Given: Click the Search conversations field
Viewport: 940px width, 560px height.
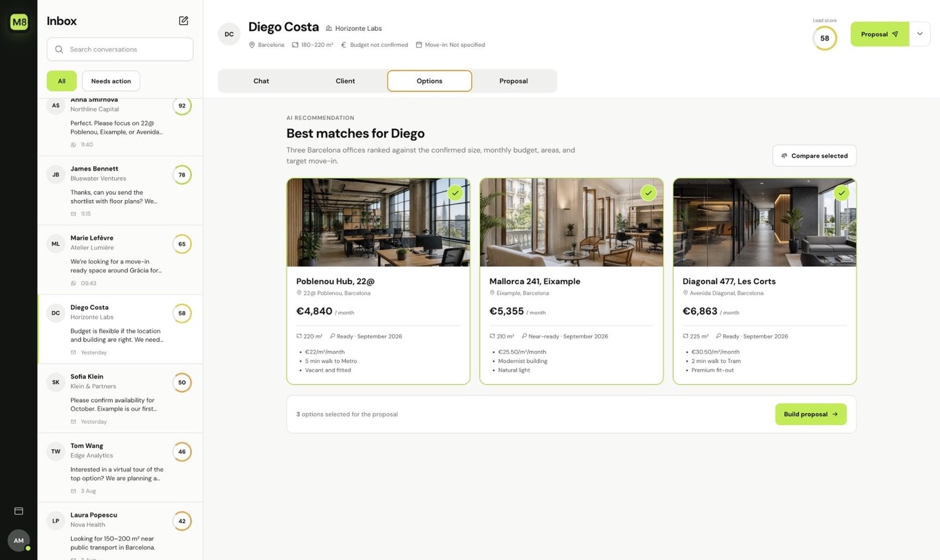Looking at the screenshot, I should [120, 49].
